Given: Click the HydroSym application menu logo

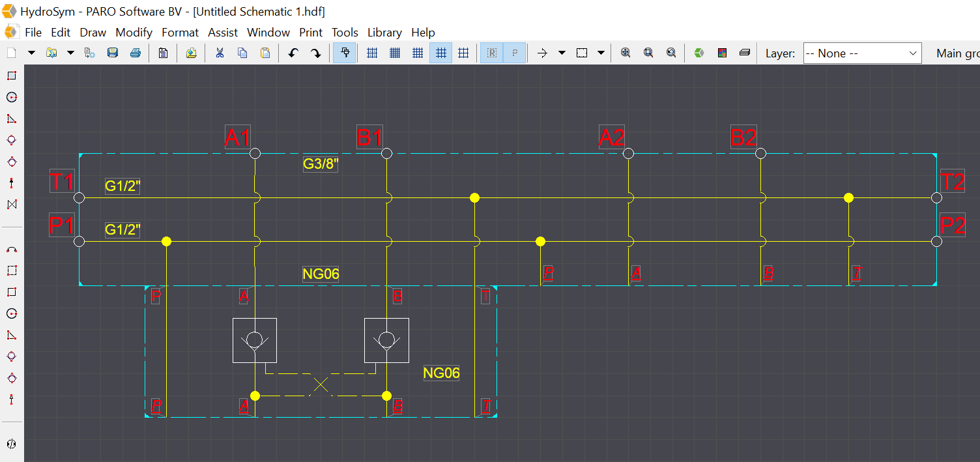Looking at the screenshot, I should pyautogui.click(x=12, y=32).
